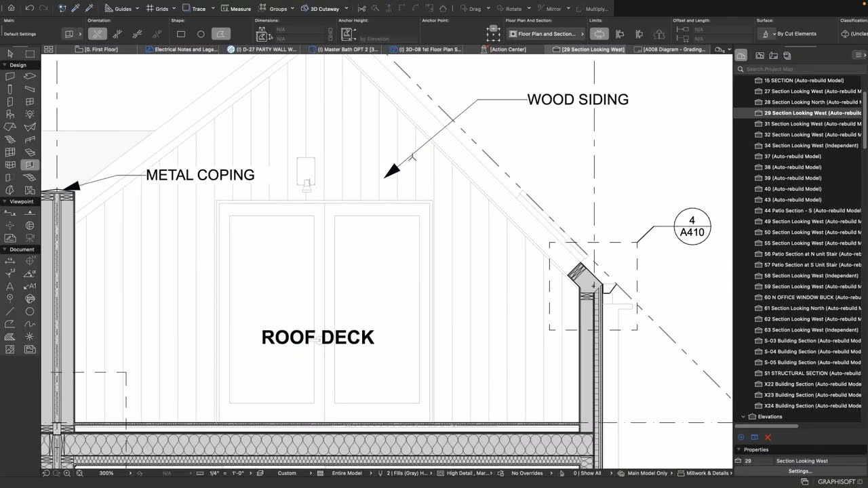Select the Wall tool in Design toolbox

tap(10, 76)
